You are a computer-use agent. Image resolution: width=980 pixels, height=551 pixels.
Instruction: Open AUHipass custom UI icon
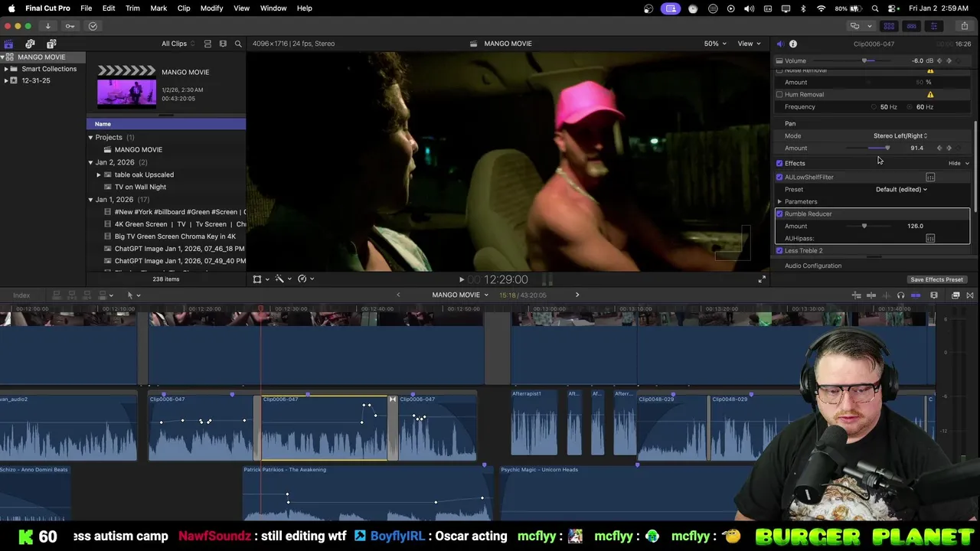pyautogui.click(x=930, y=238)
